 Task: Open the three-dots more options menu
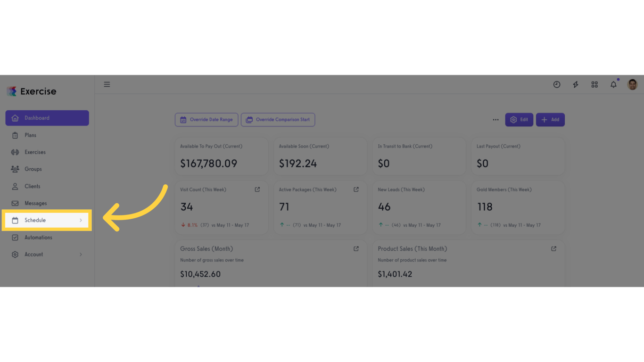coord(495,120)
